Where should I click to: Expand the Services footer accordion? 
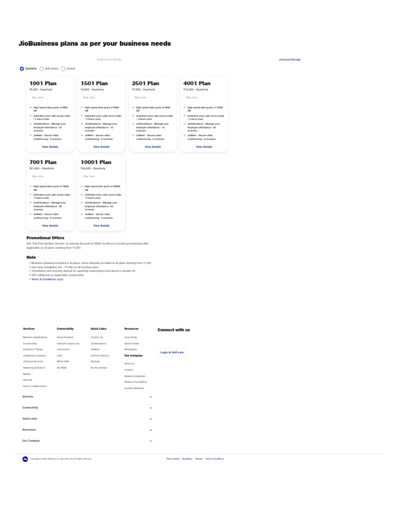click(87, 396)
